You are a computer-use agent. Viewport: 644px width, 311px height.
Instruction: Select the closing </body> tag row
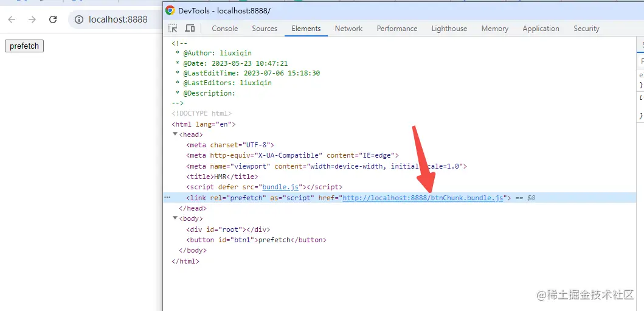click(x=193, y=250)
